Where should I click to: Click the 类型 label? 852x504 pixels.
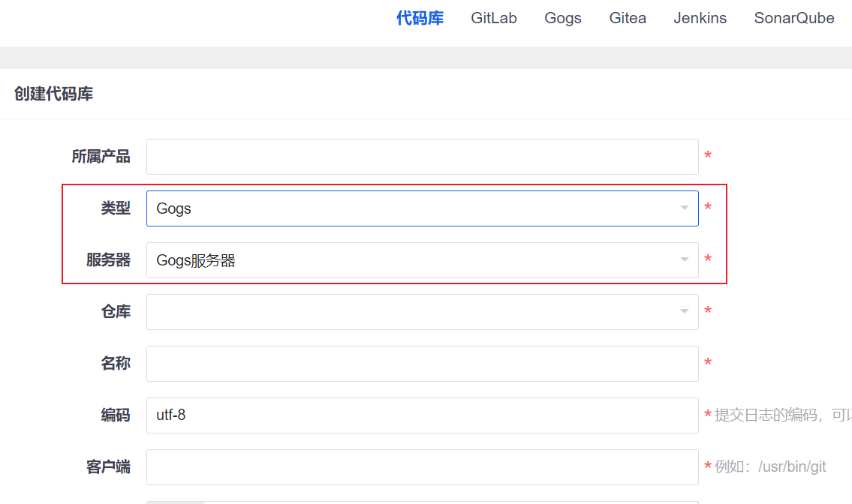116,208
